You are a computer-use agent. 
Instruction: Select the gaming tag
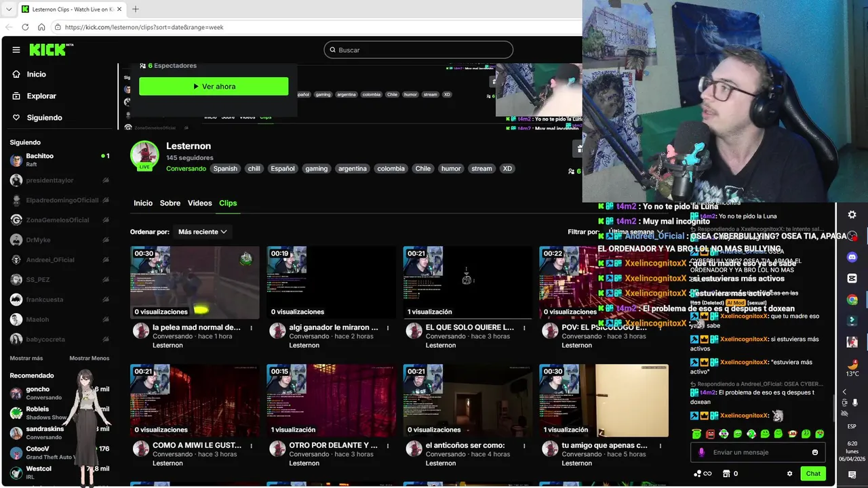tap(316, 169)
